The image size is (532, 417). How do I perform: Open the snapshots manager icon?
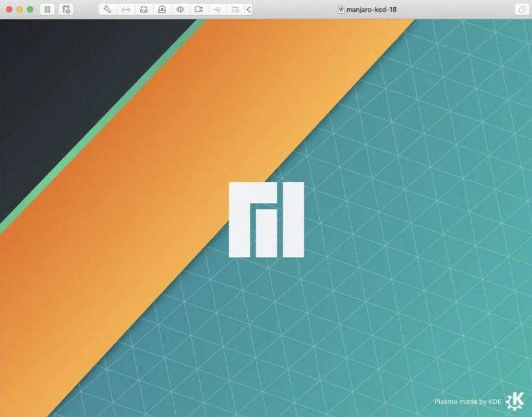tap(66, 9)
